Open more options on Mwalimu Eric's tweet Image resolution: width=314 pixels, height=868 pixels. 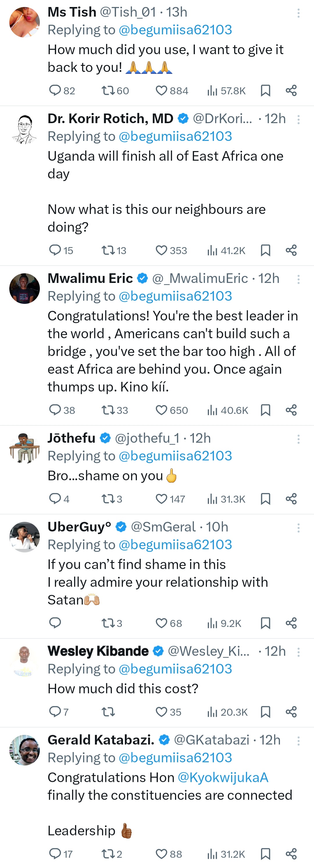click(x=298, y=279)
